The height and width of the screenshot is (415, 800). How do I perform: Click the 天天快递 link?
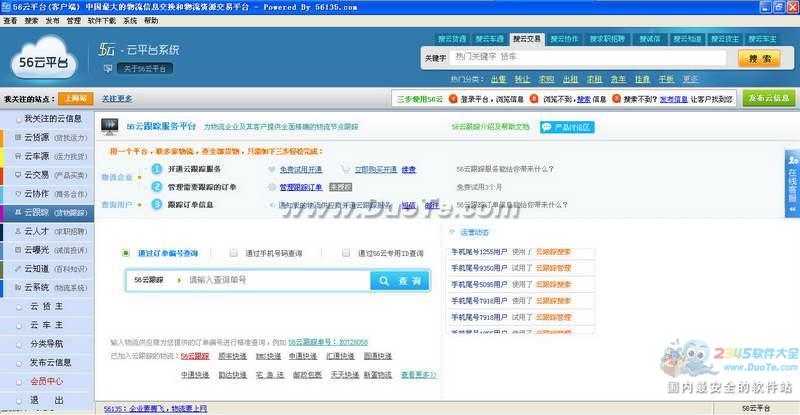(345, 375)
